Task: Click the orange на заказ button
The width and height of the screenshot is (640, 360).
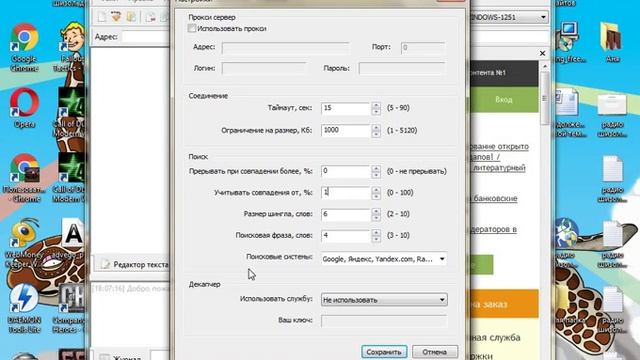Action: pyautogui.click(x=504, y=304)
